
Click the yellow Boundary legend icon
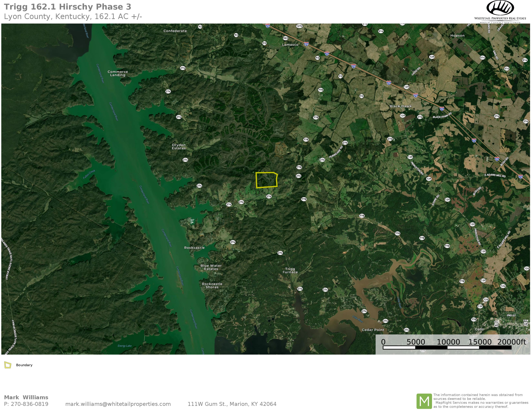click(x=8, y=365)
